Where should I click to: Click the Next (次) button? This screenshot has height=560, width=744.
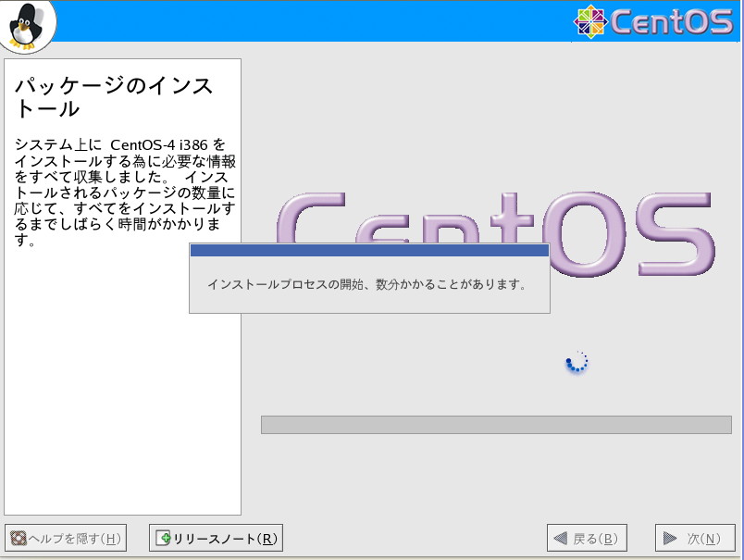tap(695, 538)
